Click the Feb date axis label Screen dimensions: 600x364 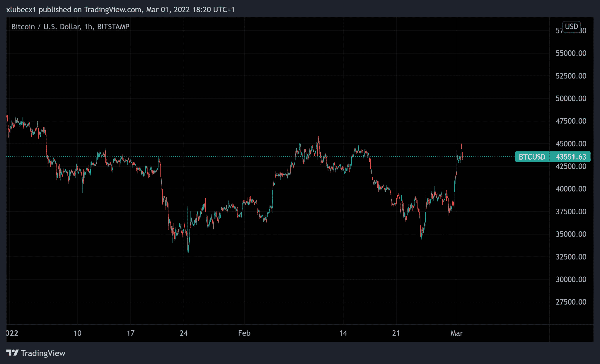click(244, 333)
